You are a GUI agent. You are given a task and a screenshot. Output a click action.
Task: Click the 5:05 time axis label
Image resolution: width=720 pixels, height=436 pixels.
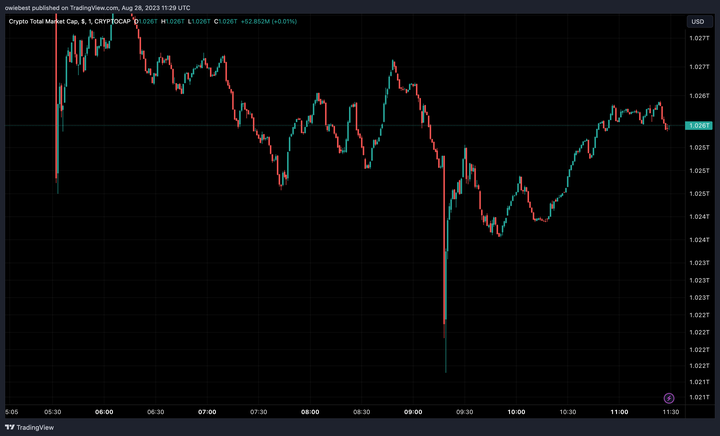coord(11,412)
